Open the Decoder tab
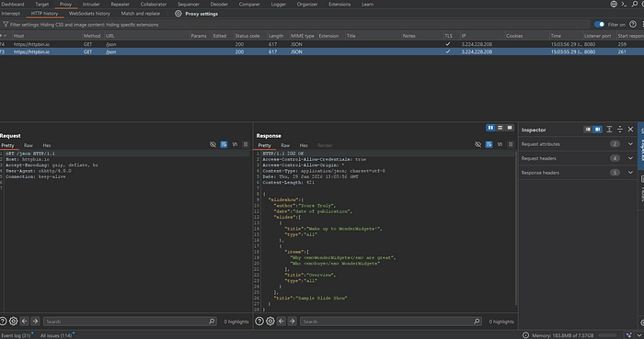The width and height of the screenshot is (644, 339). 219,4
